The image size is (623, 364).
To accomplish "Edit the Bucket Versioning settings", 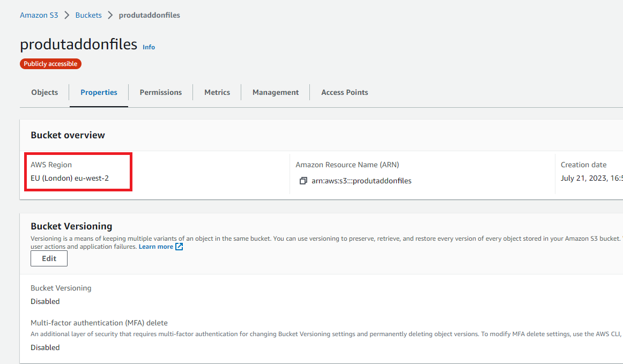I will click(x=49, y=259).
